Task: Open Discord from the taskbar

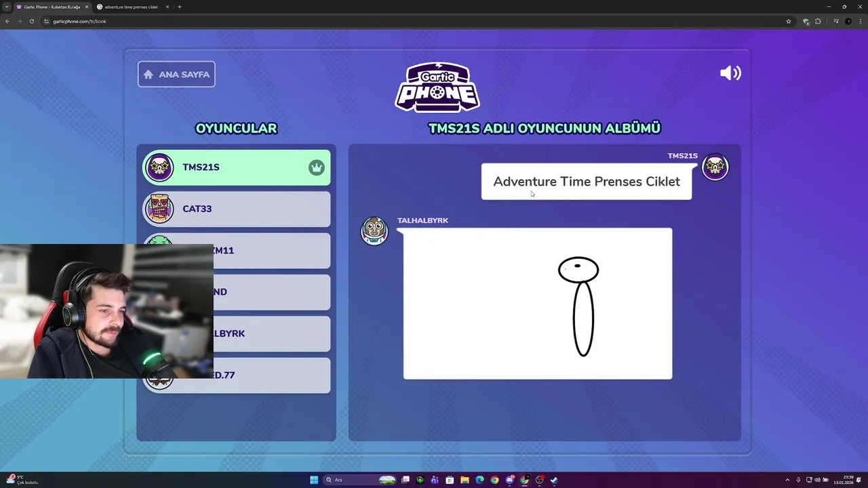Action: tap(509, 480)
